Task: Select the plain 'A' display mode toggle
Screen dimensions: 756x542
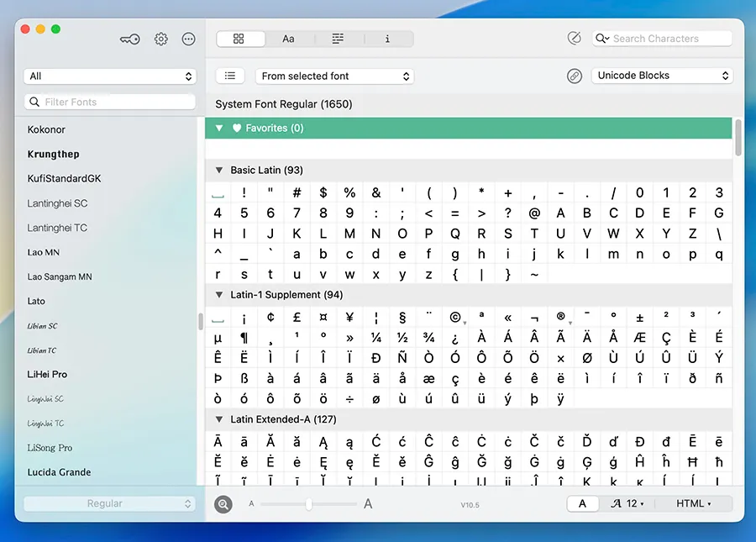Action: pyautogui.click(x=582, y=504)
